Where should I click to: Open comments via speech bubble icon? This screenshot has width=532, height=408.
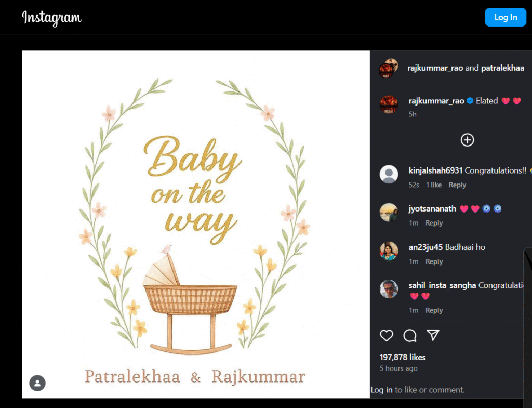pos(410,335)
